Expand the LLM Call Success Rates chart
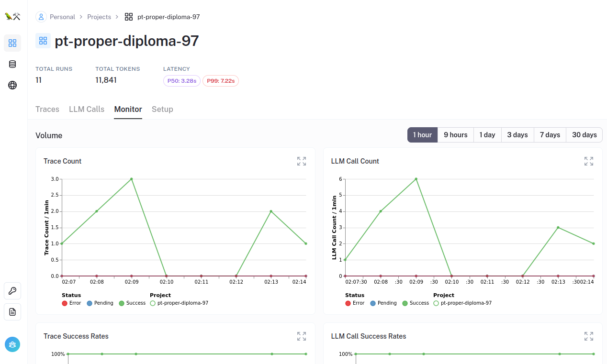 pos(589,336)
